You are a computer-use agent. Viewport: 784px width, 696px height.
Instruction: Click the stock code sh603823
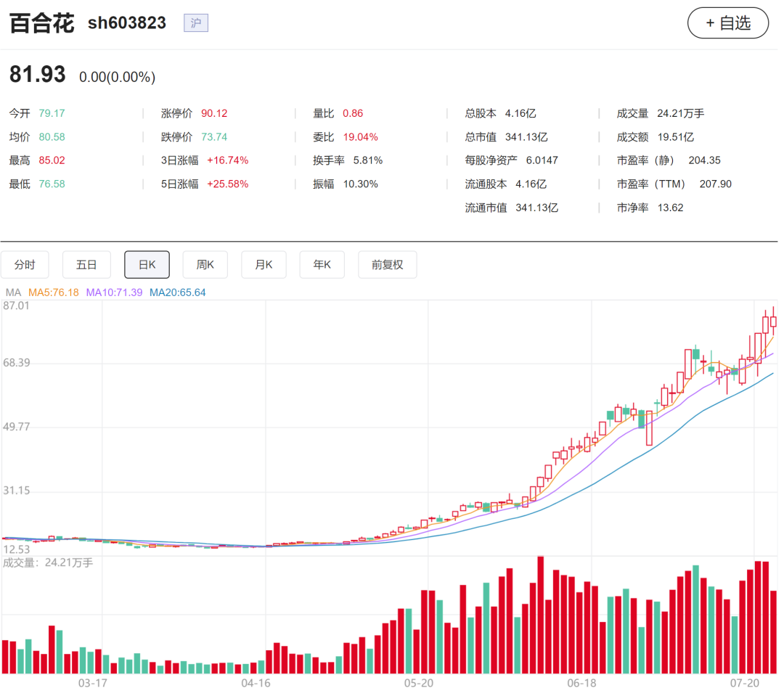[x=126, y=23]
